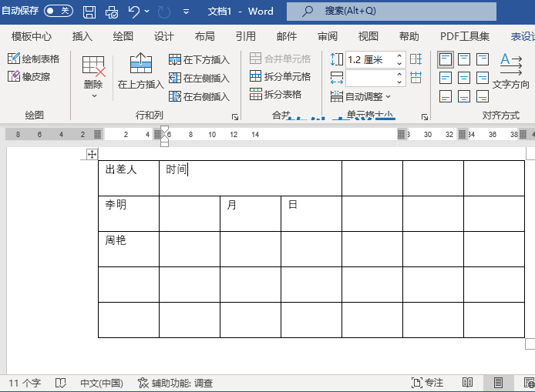Click the distribute columns icon
This screenshot has width=535, height=392.
click(x=416, y=78)
